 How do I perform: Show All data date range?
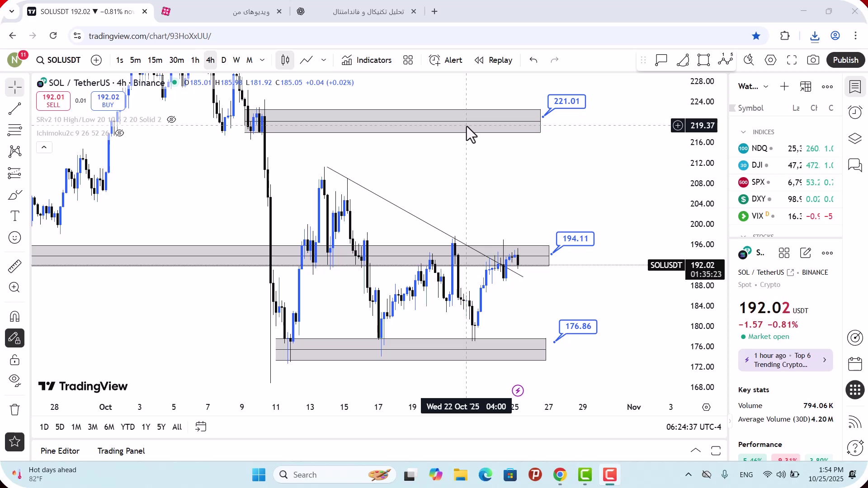tap(177, 427)
